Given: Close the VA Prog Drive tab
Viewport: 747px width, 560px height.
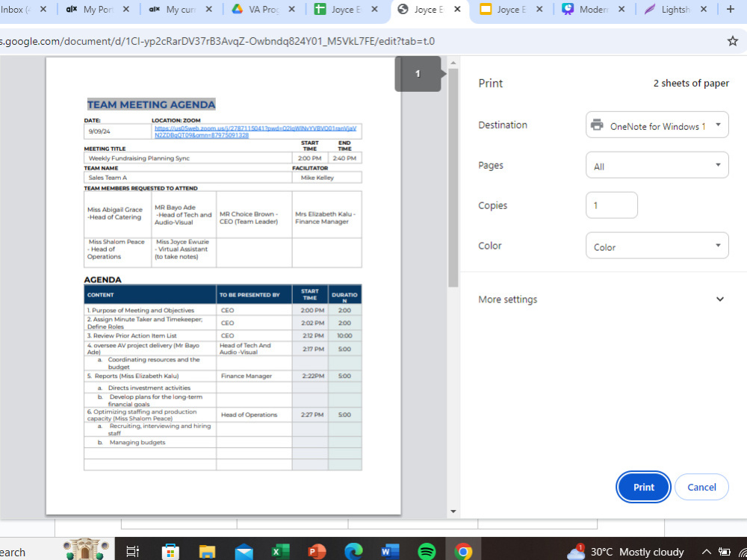Looking at the screenshot, I should [x=291, y=9].
